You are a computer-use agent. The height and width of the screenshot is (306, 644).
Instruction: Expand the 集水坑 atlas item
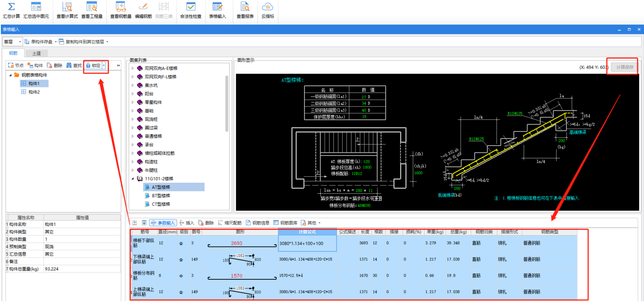pyautogui.click(x=133, y=85)
